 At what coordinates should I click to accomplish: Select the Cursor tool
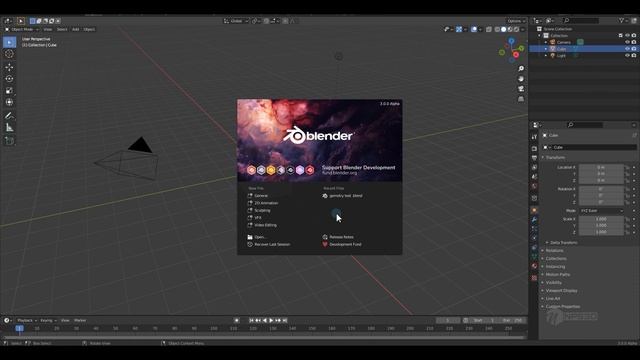point(9,54)
